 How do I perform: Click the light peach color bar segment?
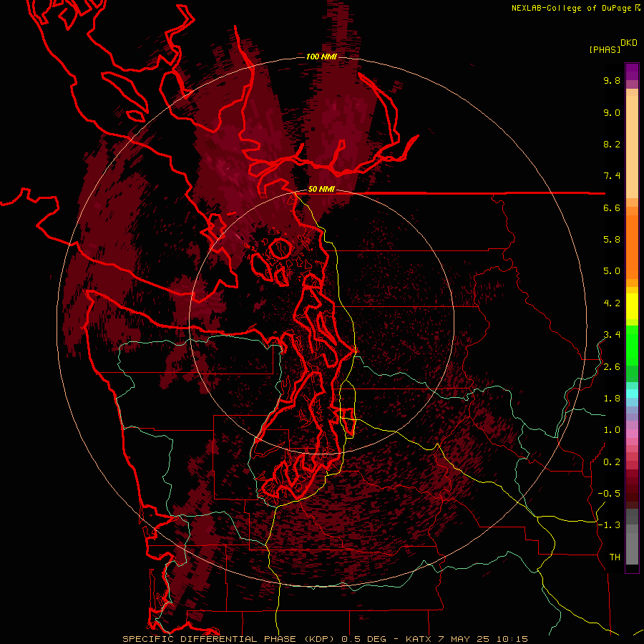(632, 147)
